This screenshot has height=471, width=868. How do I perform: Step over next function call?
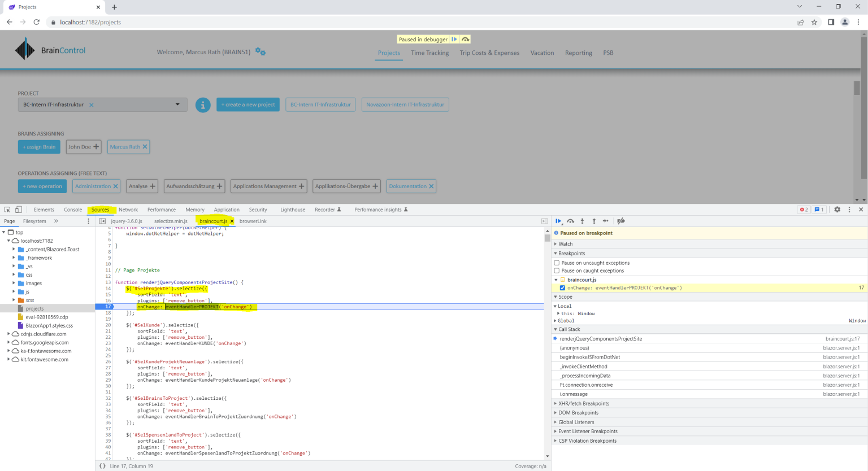click(571, 221)
